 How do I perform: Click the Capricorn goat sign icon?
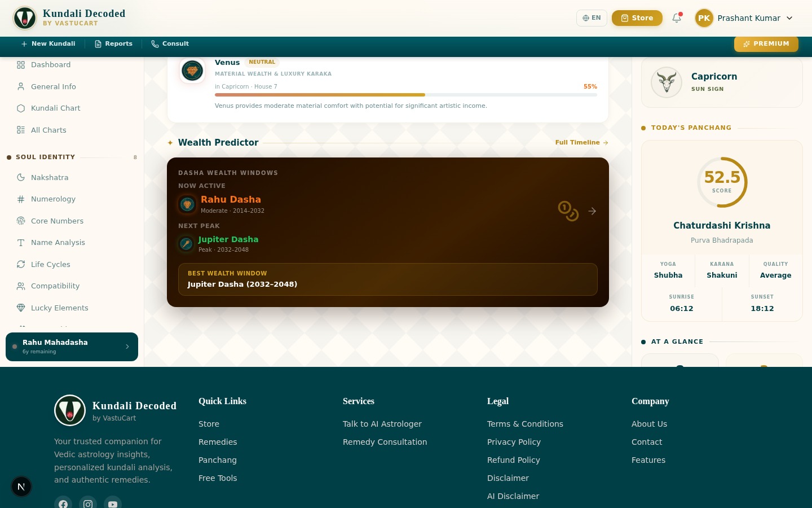coord(667,82)
